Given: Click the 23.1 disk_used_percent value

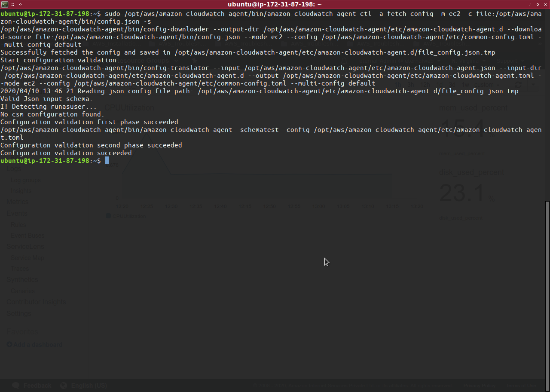Looking at the screenshot, I should point(462,193).
